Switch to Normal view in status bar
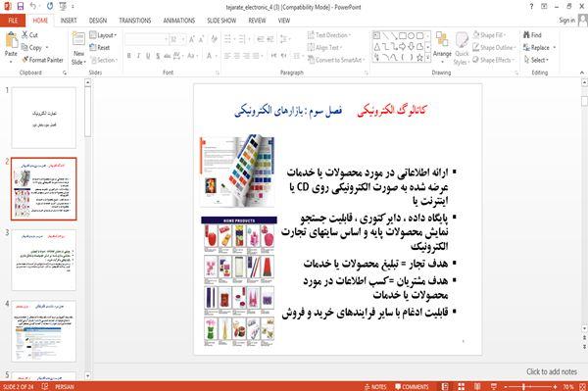 (445, 386)
